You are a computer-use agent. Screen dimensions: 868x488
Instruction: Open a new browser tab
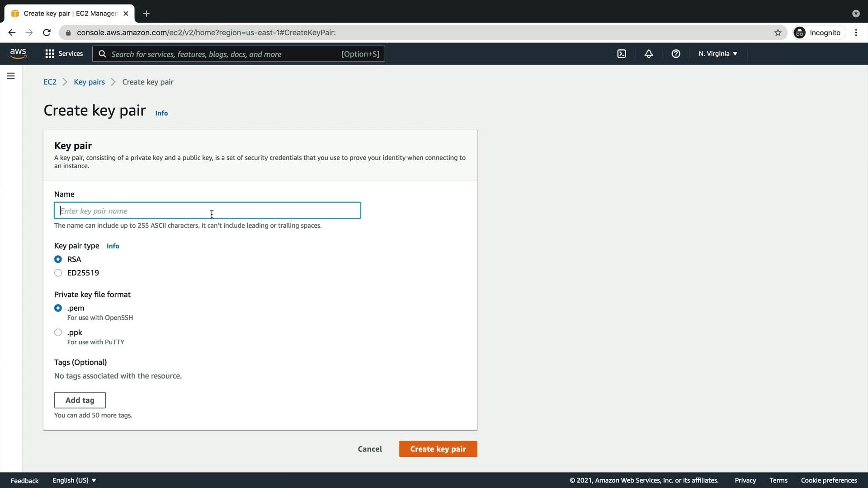(146, 14)
